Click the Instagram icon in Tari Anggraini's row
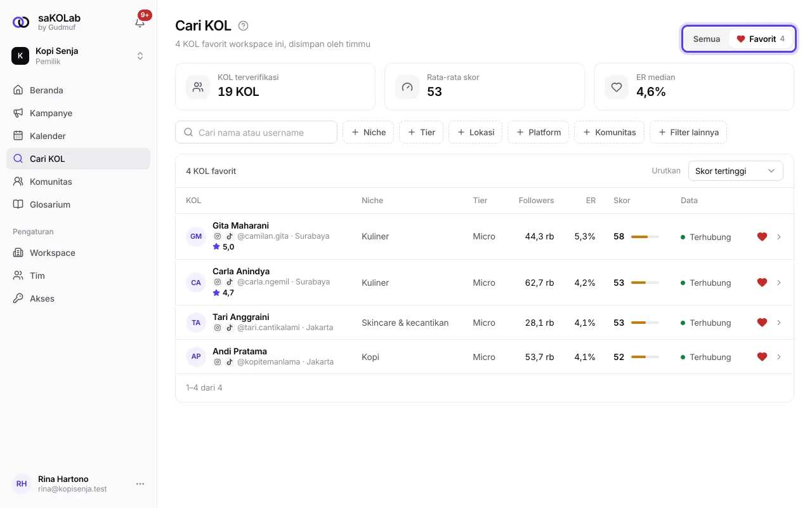This screenshot has width=812, height=508. (x=217, y=328)
